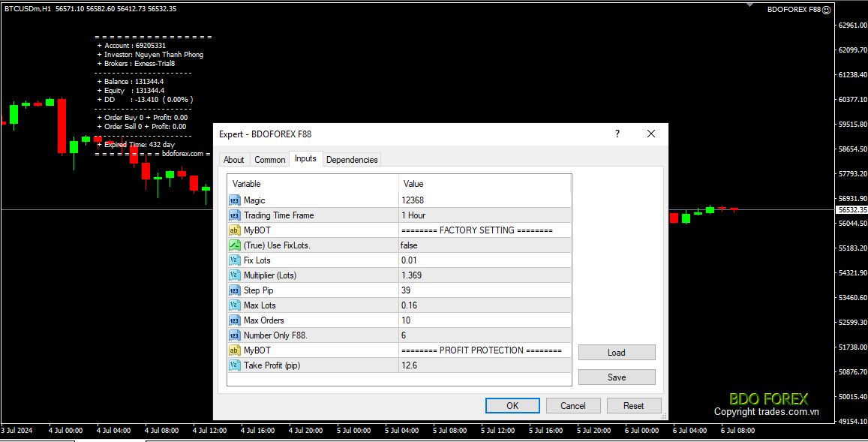The width and height of the screenshot is (868, 442).
Task: Click the string icon beside FACTORY SETTING MyBOT
Action: 235,230
